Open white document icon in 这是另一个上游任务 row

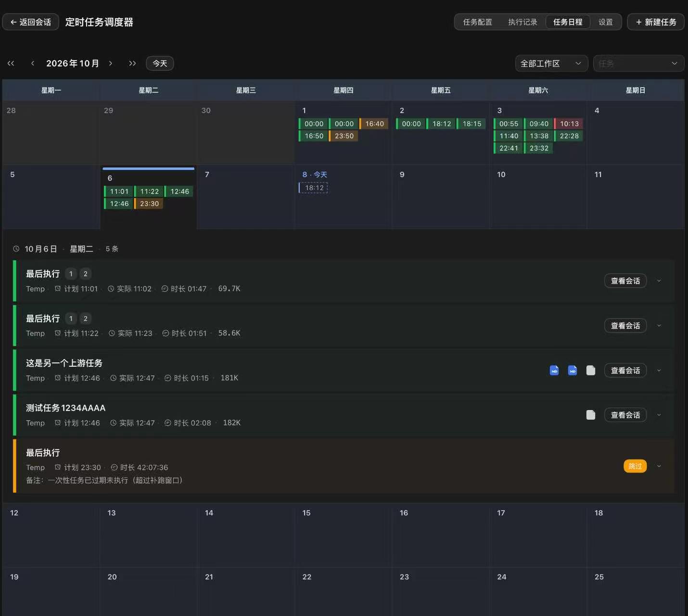coord(591,370)
